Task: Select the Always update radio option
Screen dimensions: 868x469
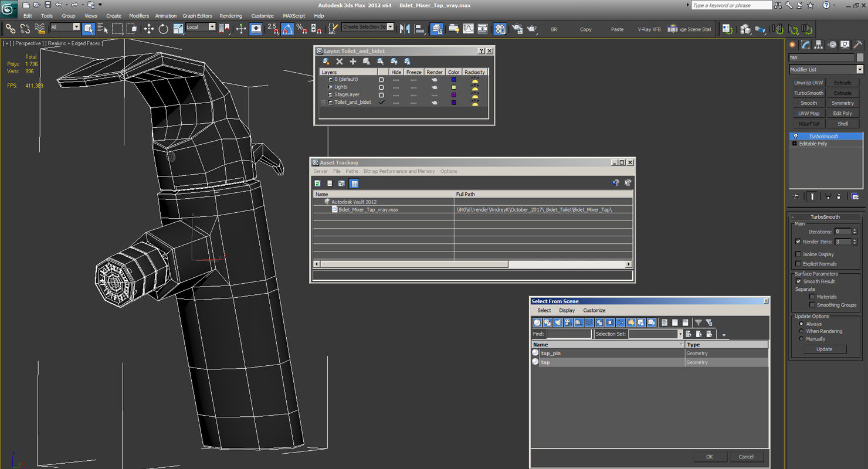Action: pyautogui.click(x=801, y=324)
